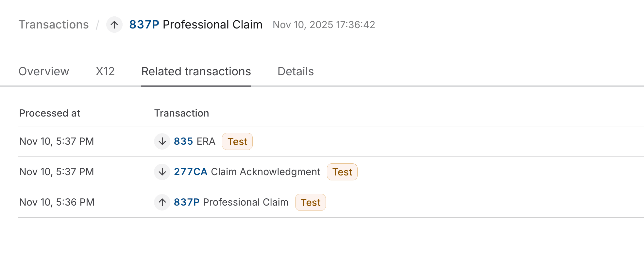Click the 837P link in the breadcrumb
Image resolution: width=644 pixels, height=256 pixels.
(144, 25)
